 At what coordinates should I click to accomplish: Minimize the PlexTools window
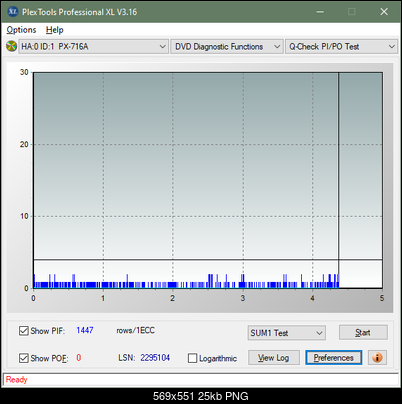coord(320,12)
